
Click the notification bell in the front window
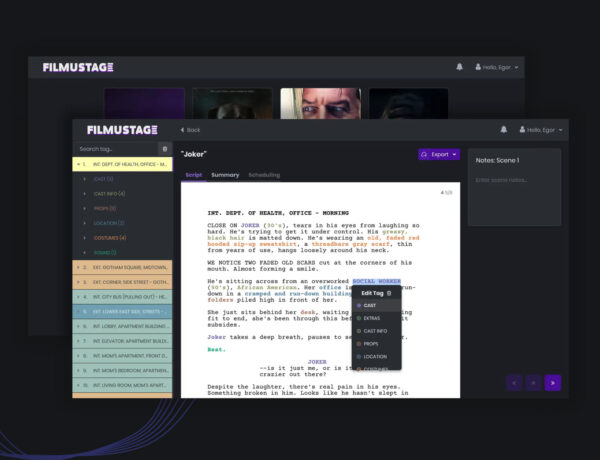(503, 130)
